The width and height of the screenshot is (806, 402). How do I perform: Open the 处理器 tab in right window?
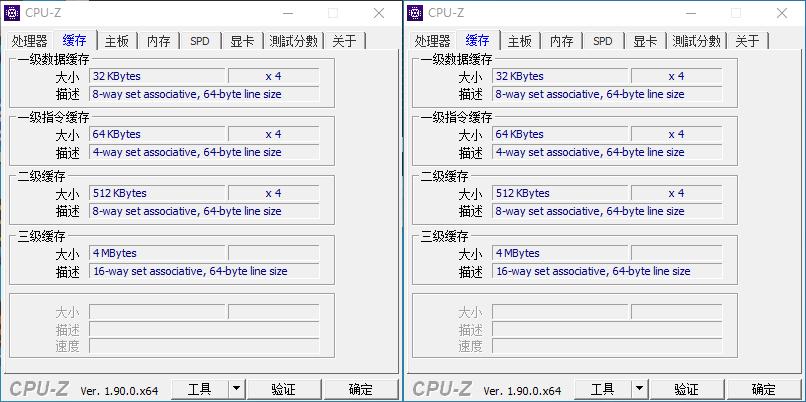[433, 41]
